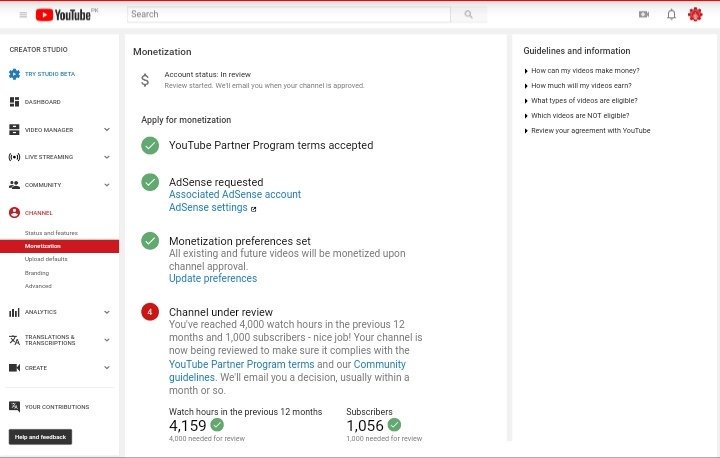This screenshot has height=458, width=720.
Task: Click the dollar sign account status icon
Action: coord(145,80)
